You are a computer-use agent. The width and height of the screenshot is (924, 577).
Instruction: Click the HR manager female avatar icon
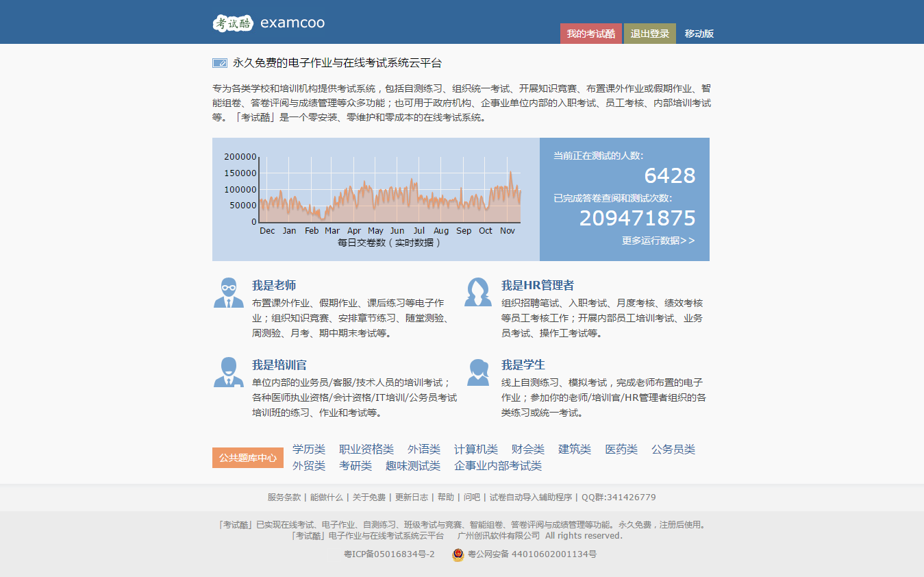[x=478, y=292]
